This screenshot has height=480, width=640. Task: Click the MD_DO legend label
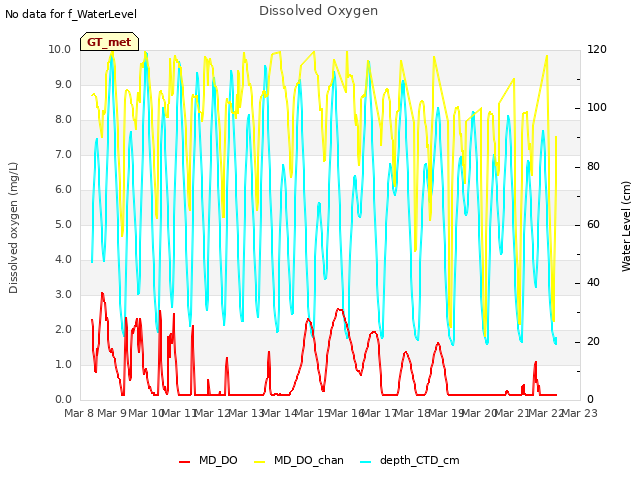pos(218,461)
